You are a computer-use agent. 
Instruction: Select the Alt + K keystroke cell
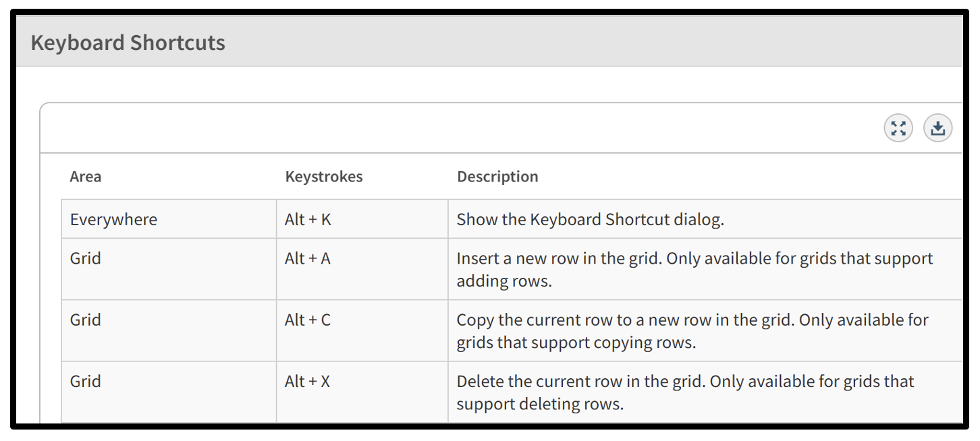[x=362, y=219]
